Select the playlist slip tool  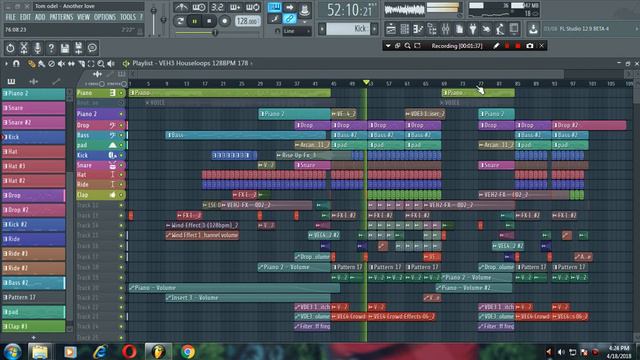(71, 64)
